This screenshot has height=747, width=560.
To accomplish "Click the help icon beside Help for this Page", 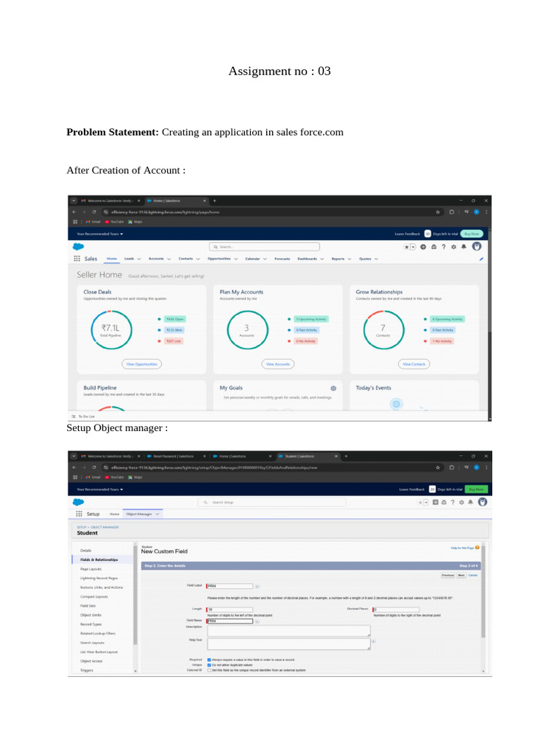I will pyautogui.click(x=478, y=546).
